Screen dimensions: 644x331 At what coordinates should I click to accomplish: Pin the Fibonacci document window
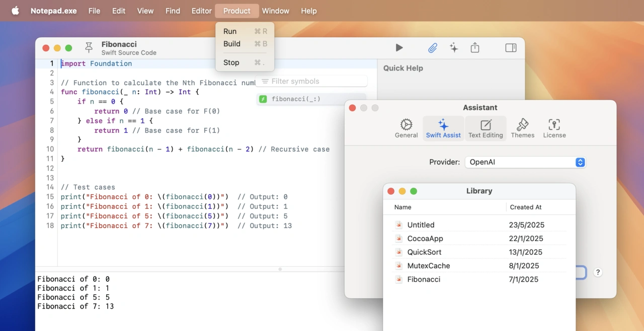click(89, 48)
